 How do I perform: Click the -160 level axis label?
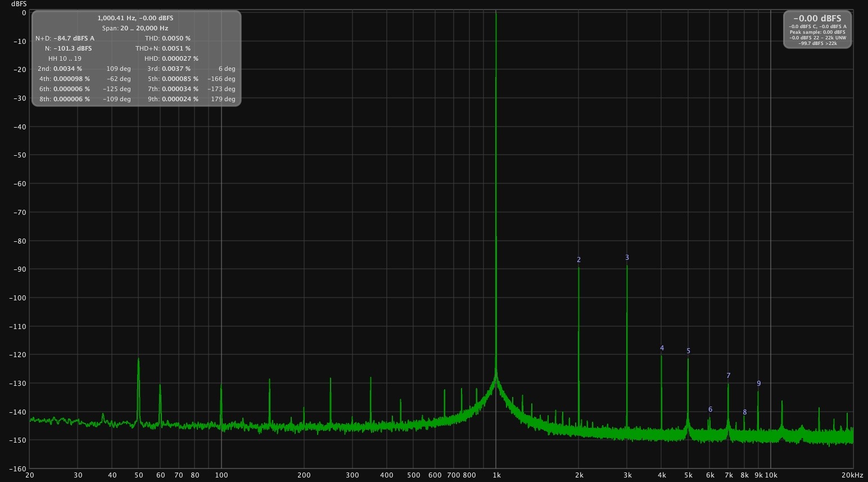[18, 469]
